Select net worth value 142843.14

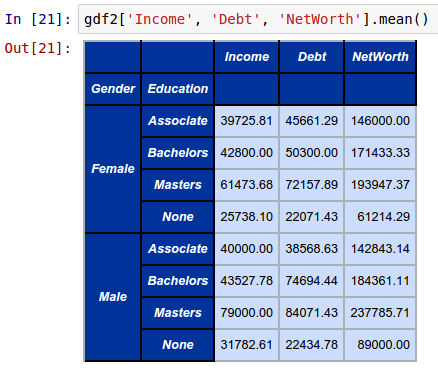coord(380,249)
